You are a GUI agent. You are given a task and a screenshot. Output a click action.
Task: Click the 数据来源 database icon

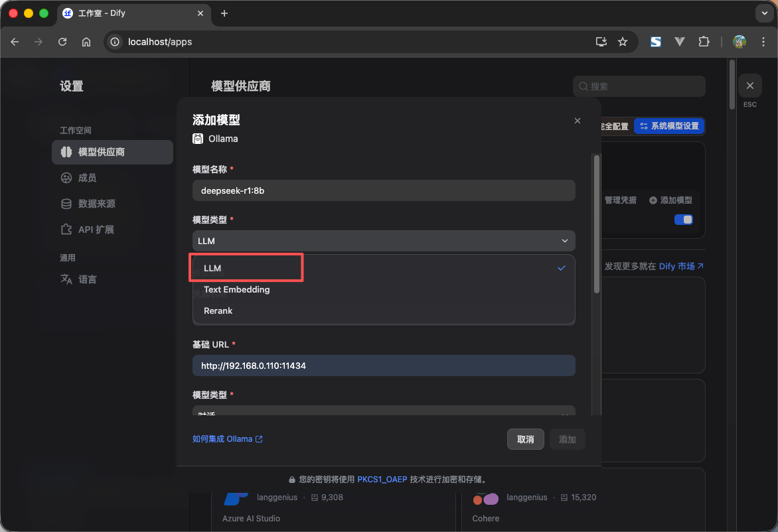coord(66,203)
